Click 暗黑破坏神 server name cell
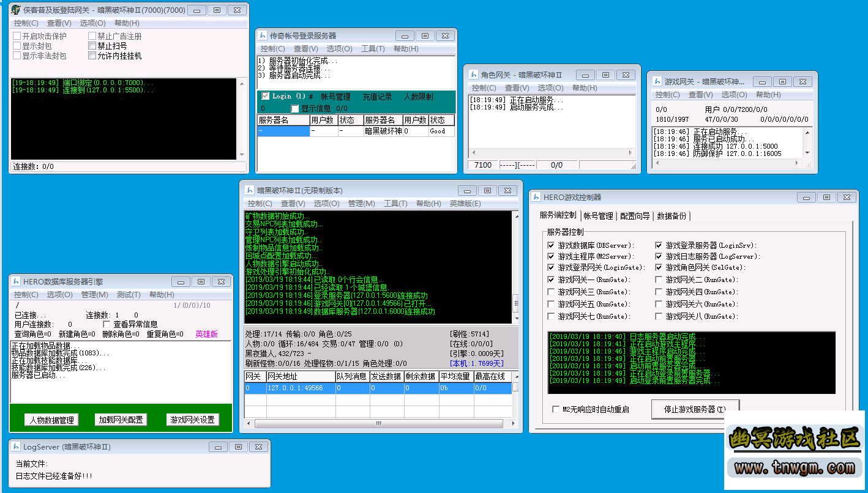This screenshot has width=868, height=493. [x=383, y=131]
